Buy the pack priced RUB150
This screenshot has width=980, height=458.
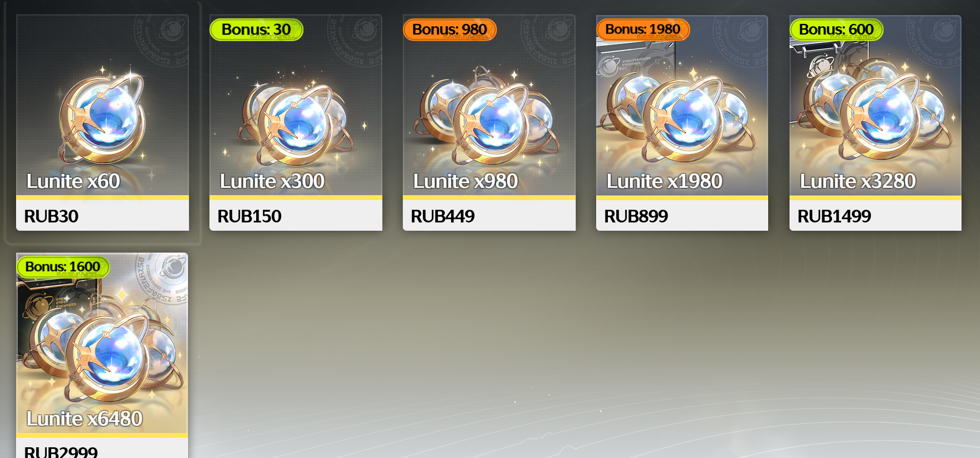pos(296,216)
